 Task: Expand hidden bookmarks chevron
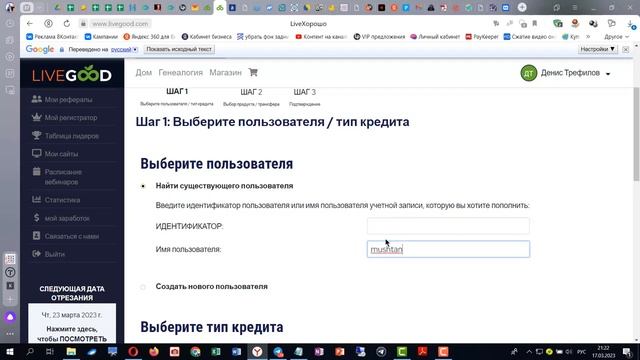coord(588,37)
